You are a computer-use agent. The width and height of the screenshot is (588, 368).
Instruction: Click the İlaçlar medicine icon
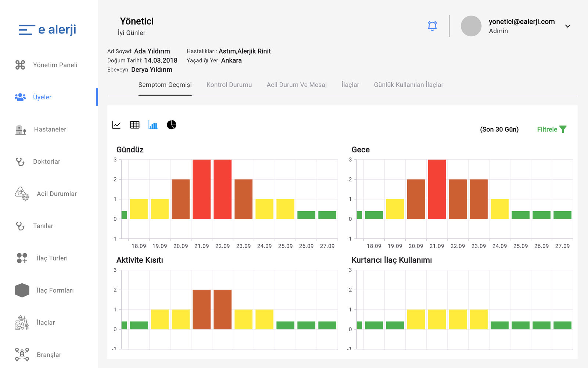(x=22, y=322)
